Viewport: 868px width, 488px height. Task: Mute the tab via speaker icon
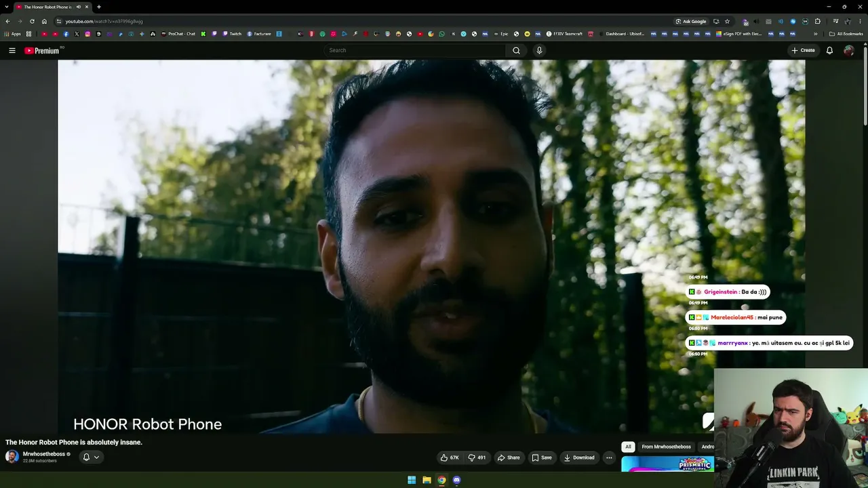pos(79,7)
